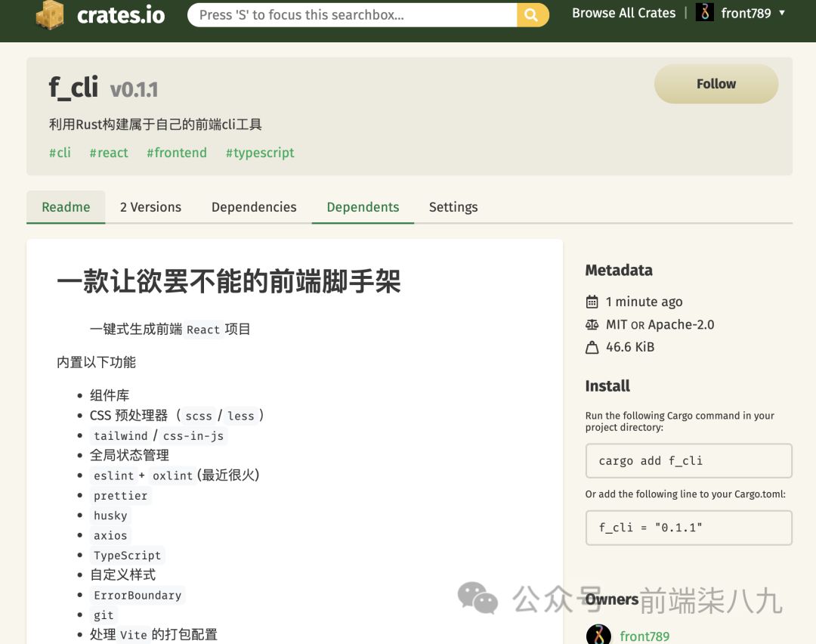Click the package size weight icon
The image size is (816, 644).
pyautogui.click(x=592, y=348)
